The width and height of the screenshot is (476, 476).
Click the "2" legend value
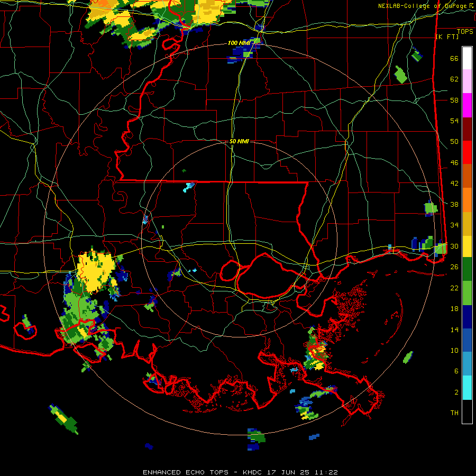coord(456,392)
